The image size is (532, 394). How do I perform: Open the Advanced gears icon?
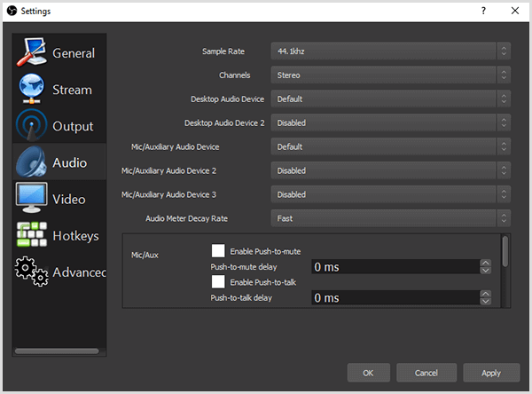31,271
